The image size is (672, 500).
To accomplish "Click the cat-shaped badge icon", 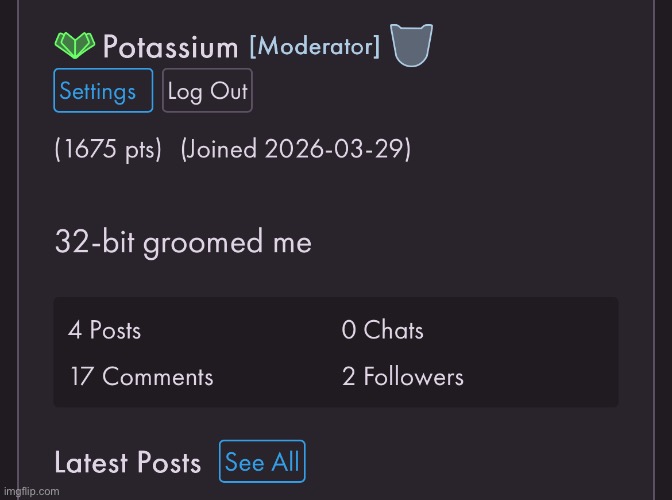I will pos(410,46).
